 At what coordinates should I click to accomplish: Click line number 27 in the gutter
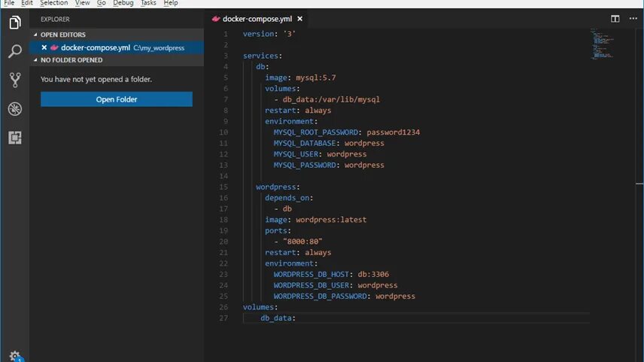pyautogui.click(x=223, y=318)
